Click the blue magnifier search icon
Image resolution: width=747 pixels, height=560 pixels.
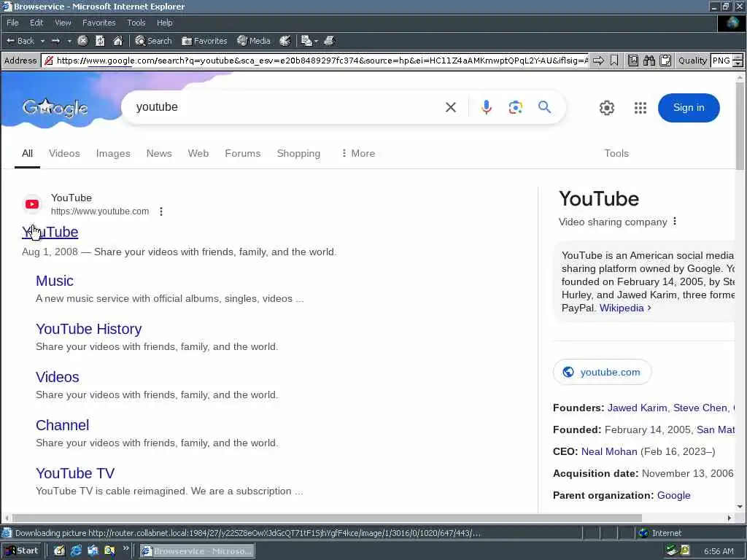point(544,107)
